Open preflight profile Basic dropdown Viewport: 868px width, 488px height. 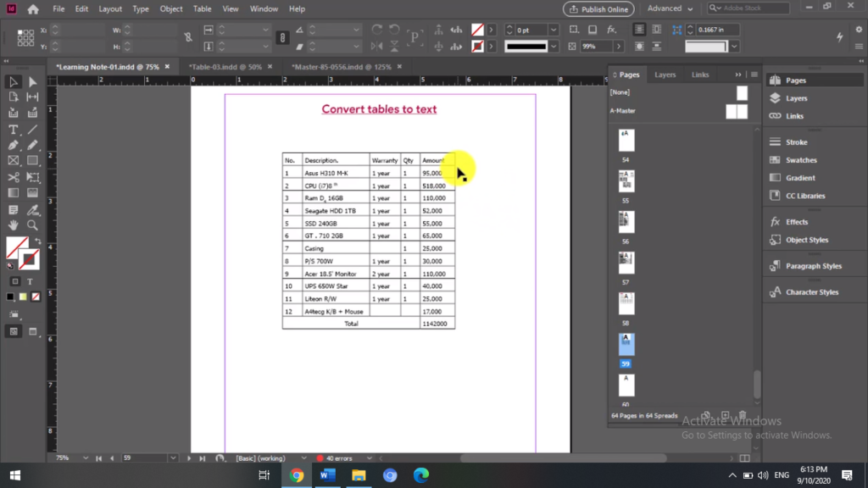pyautogui.click(x=303, y=458)
